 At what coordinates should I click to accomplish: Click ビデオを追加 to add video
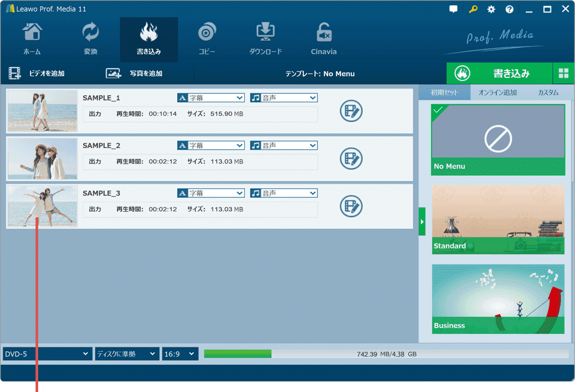(x=37, y=74)
